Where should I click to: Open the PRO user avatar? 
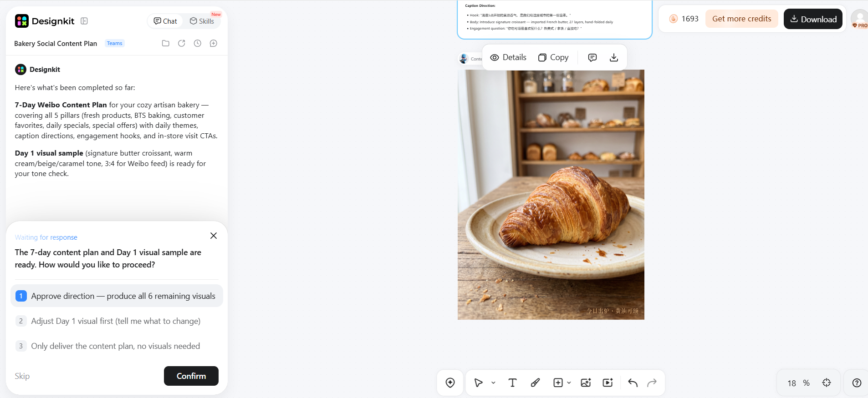point(860,19)
